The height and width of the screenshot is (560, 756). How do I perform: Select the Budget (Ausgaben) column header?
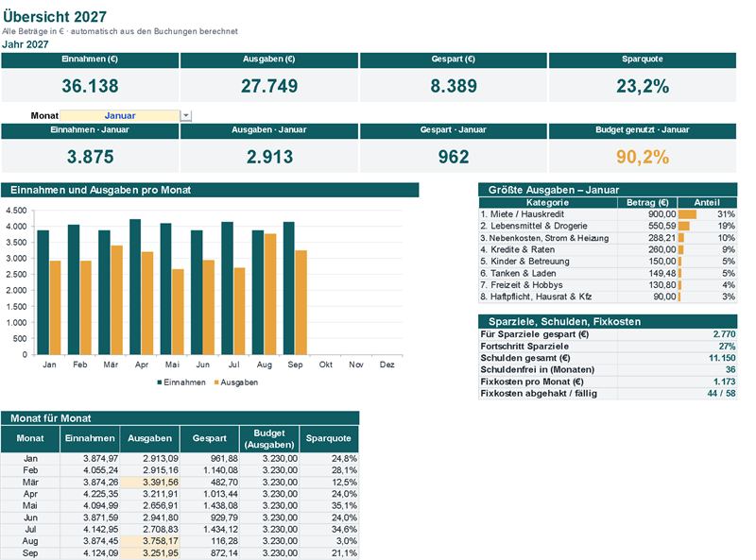(269, 438)
